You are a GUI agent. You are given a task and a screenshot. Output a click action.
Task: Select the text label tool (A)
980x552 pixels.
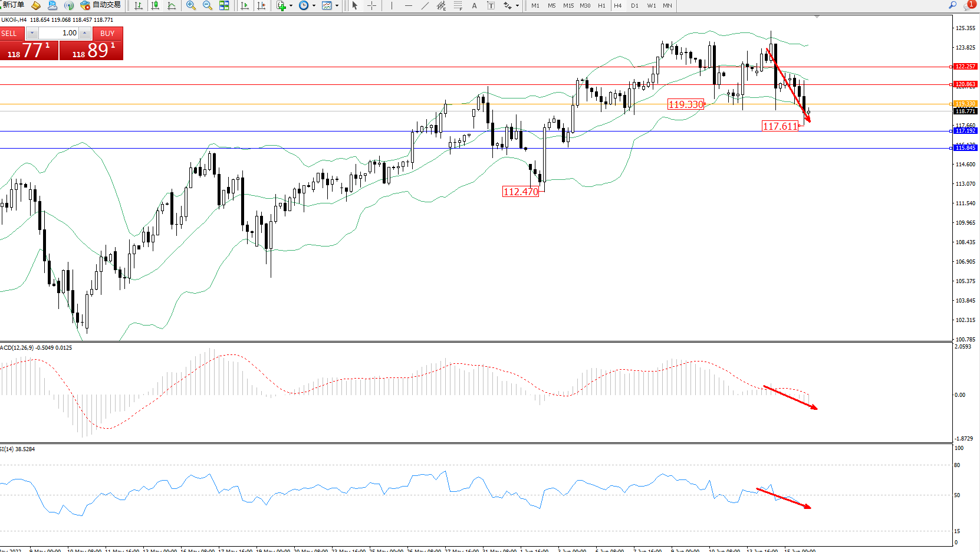[x=474, y=5]
